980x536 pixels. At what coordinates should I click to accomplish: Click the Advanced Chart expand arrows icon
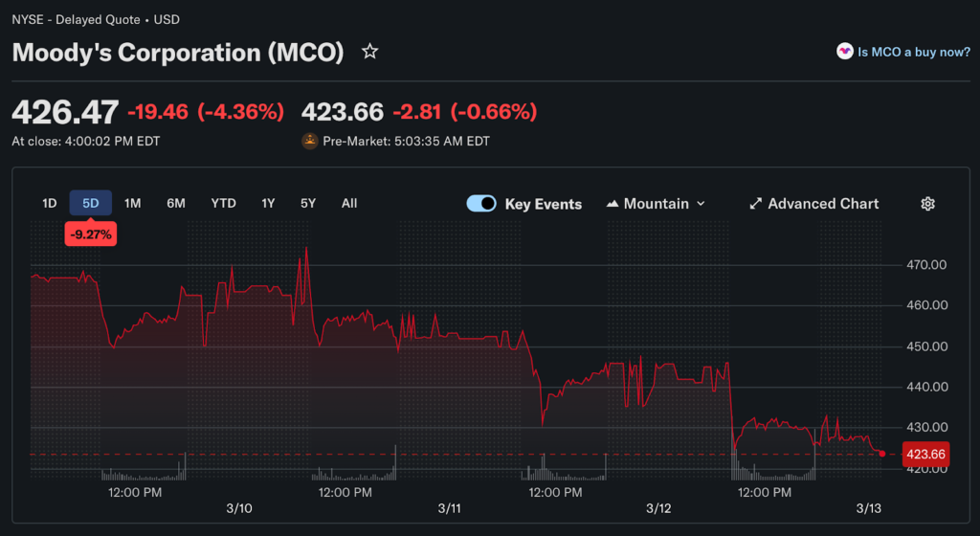pyautogui.click(x=755, y=204)
